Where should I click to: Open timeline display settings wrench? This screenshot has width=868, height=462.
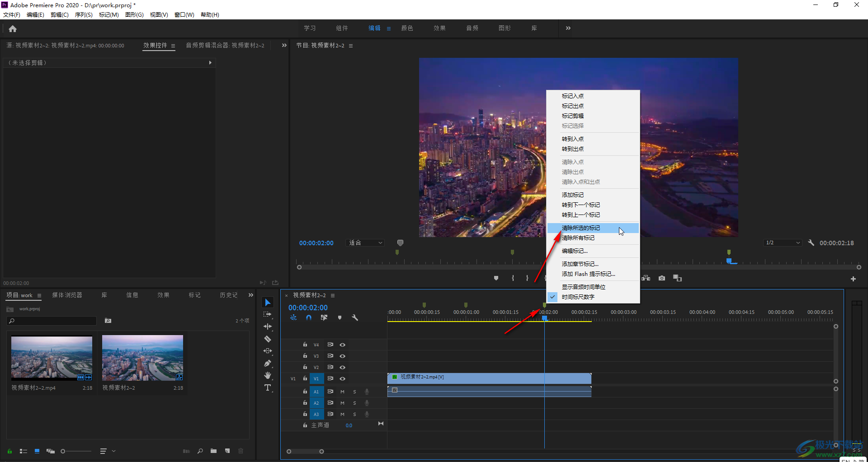pos(355,317)
